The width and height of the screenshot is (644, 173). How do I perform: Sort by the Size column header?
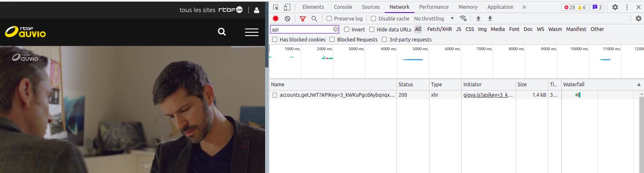click(x=532, y=85)
